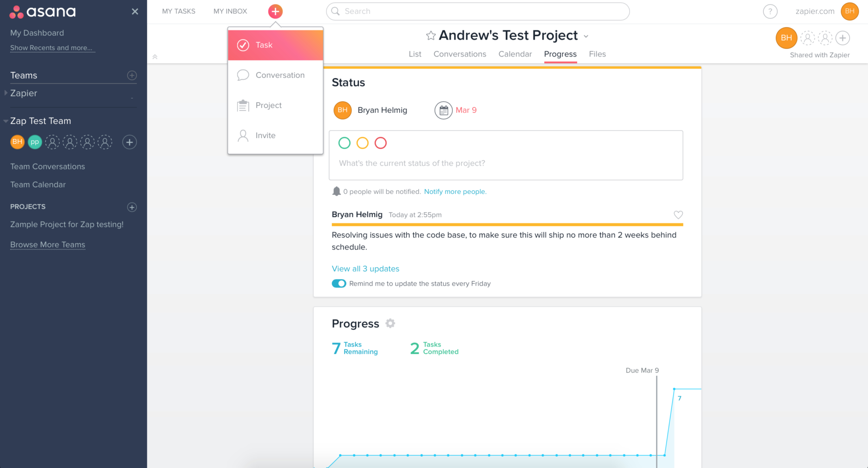
Task: Toggle the Friday status reminder switch
Action: [x=339, y=284]
